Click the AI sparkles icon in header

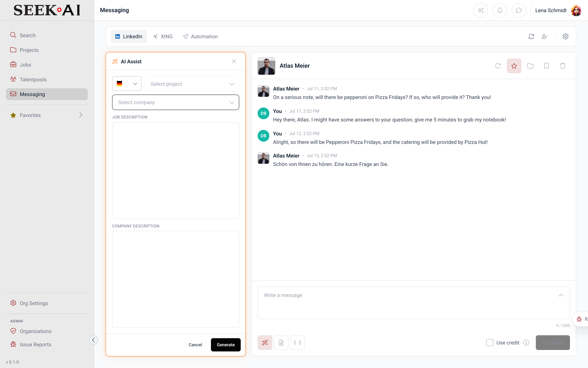point(480,10)
